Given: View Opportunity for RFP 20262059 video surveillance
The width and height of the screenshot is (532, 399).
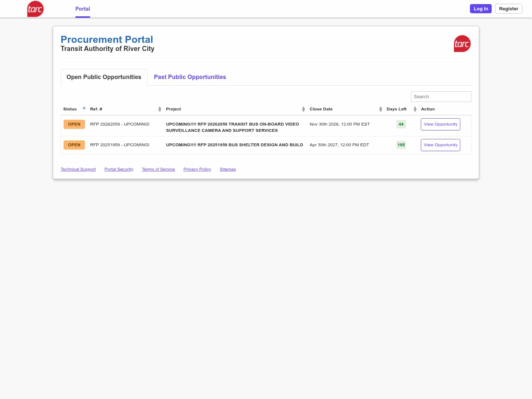Looking at the screenshot, I should [440, 124].
